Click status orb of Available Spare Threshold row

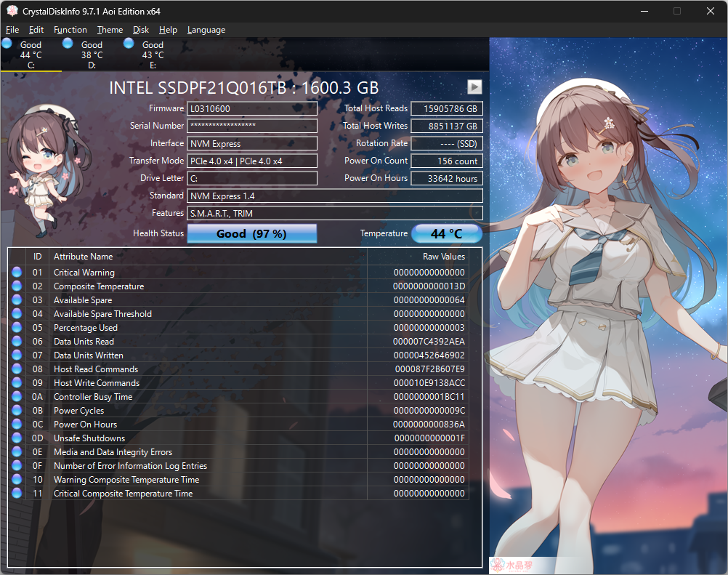click(17, 313)
